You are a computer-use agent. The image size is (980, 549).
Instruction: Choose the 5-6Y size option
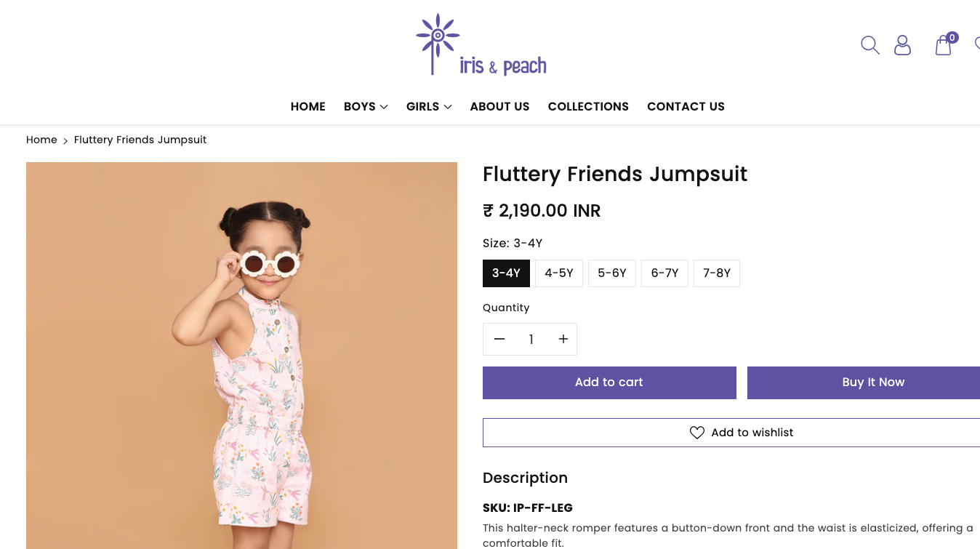(x=611, y=273)
